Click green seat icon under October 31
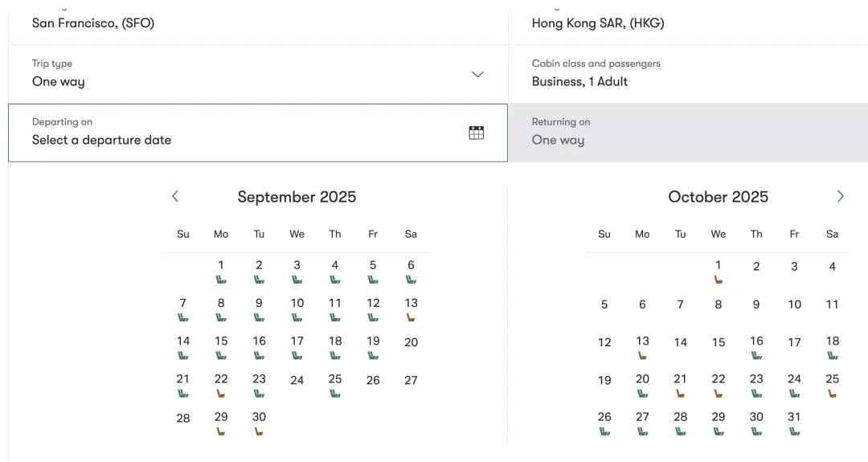The height and width of the screenshot is (462, 868). [x=794, y=431]
